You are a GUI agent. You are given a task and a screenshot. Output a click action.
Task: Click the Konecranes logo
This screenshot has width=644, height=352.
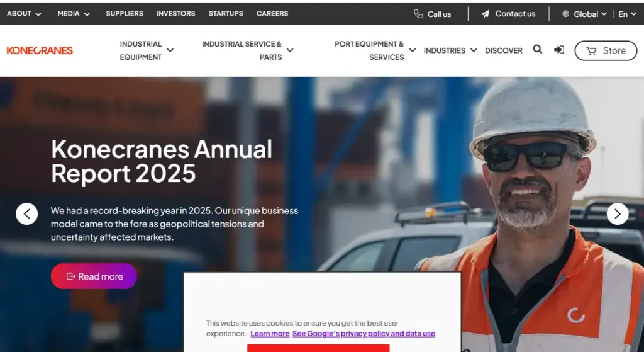[40, 50]
